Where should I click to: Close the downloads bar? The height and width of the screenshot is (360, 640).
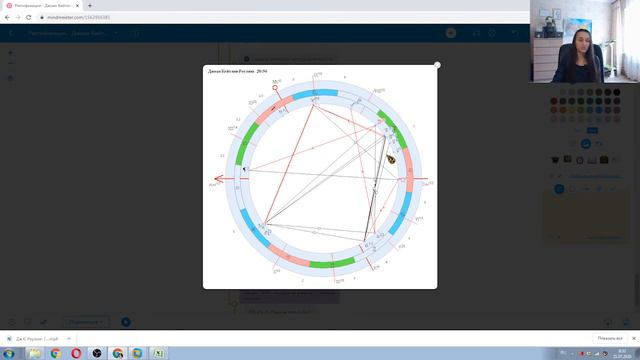[x=634, y=338]
